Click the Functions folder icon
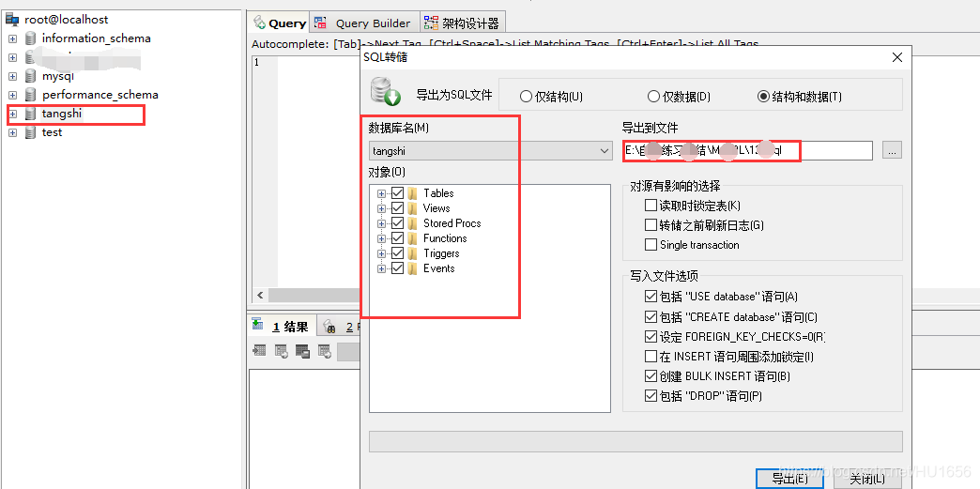The width and height of the screenshot is (980, 489). click(x=412, y=238)
